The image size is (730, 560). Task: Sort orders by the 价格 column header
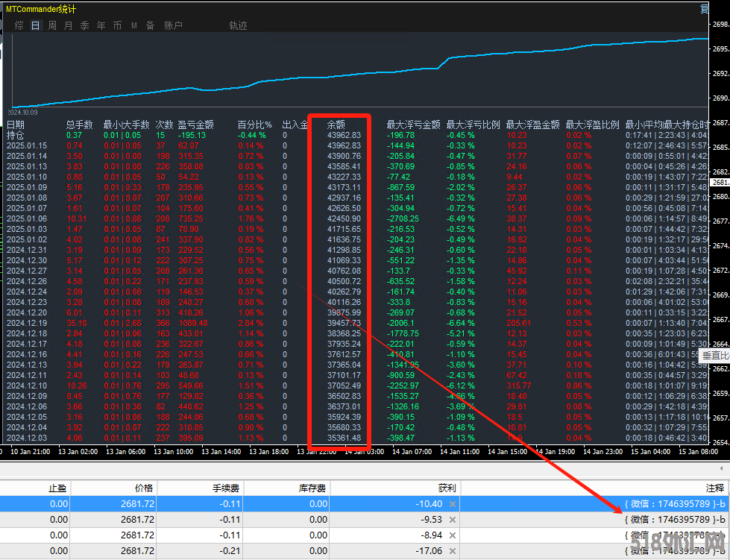144,488
